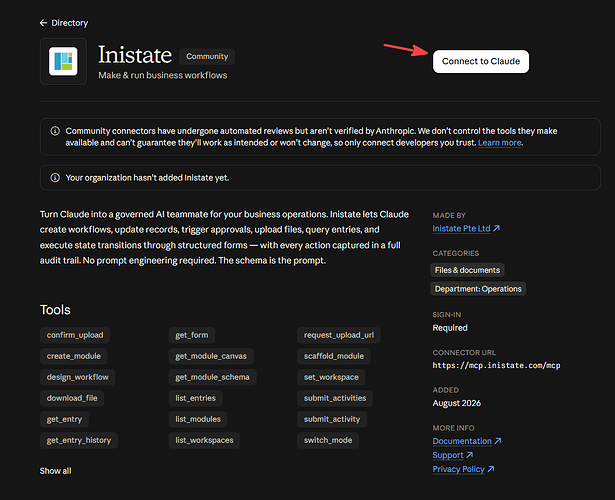Open the Department: Operations category

pyautogui.click(x=478, y=289)
